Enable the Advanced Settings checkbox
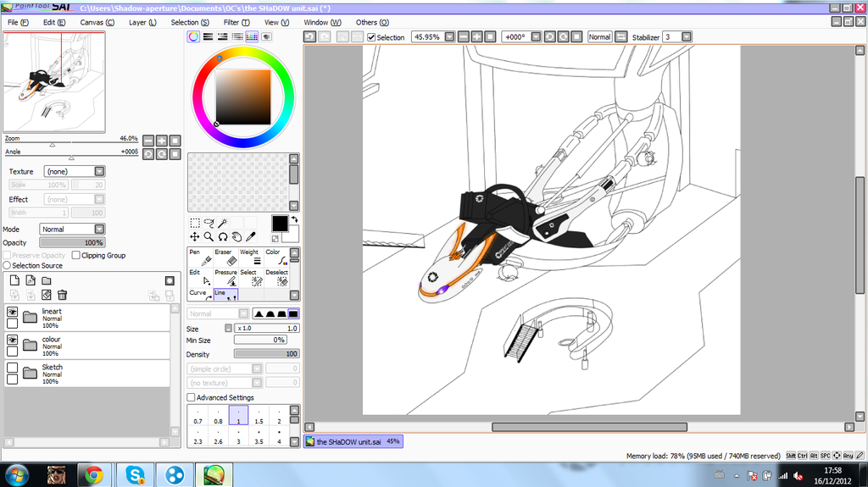Viewport: 868px width, 487px height. coord(191,397)
